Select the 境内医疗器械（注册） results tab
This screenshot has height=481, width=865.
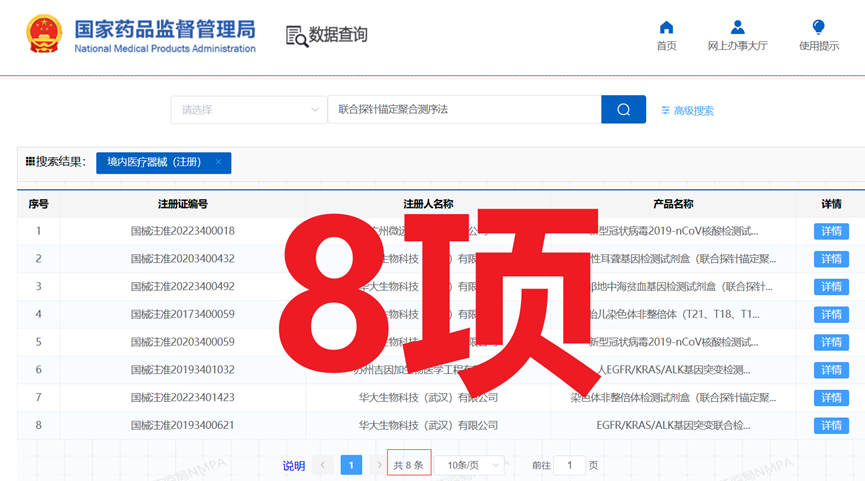pyautogui.click(x=154, y=162)
